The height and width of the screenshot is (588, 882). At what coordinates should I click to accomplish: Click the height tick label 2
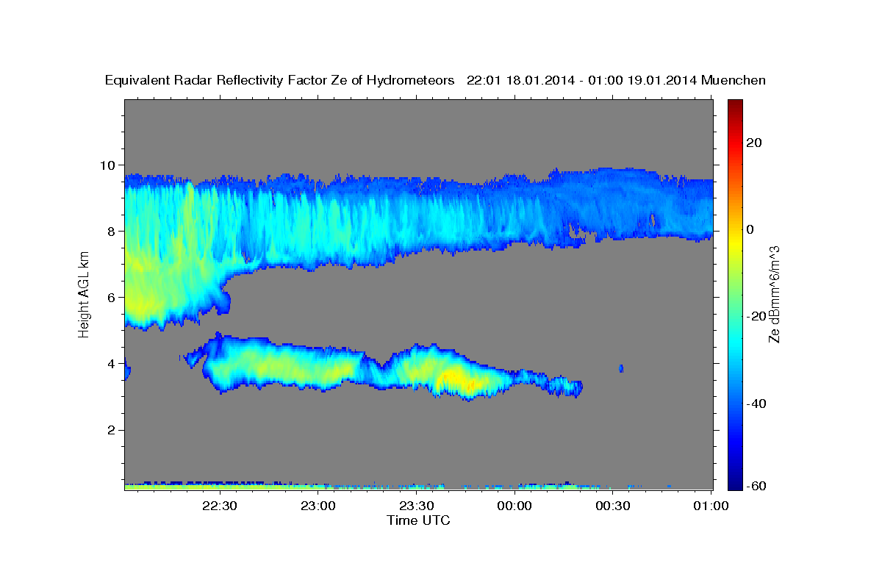(x=113, y=429)
